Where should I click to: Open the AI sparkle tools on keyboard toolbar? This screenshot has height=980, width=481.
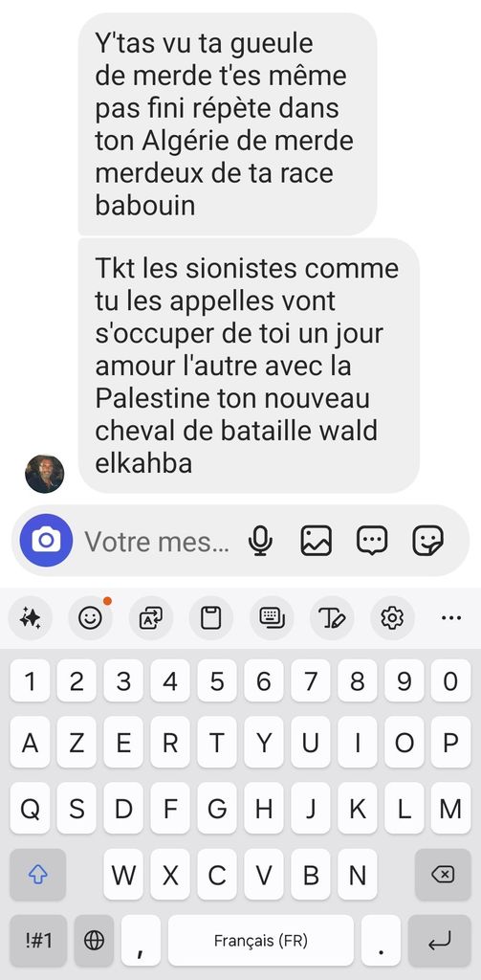[30, 618]
